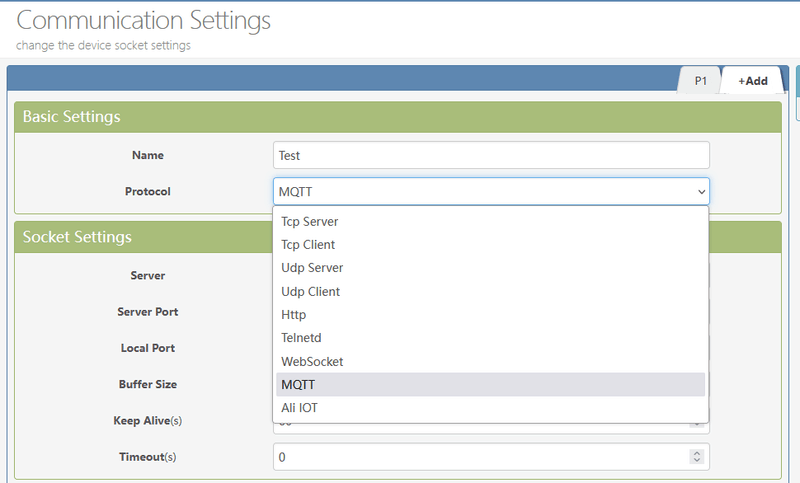This screenshot has height=483, width=800.
Task: Choose the Tcp Client protocol option
Action: 308,244
